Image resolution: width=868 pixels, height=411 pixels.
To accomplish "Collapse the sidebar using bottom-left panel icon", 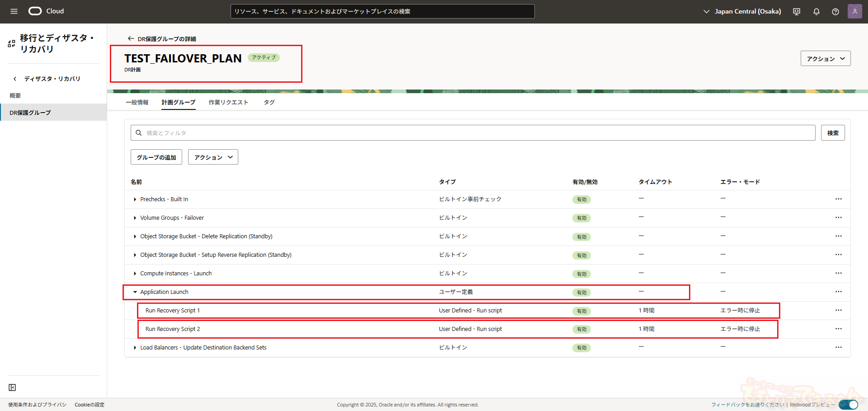I will (12, 387).
